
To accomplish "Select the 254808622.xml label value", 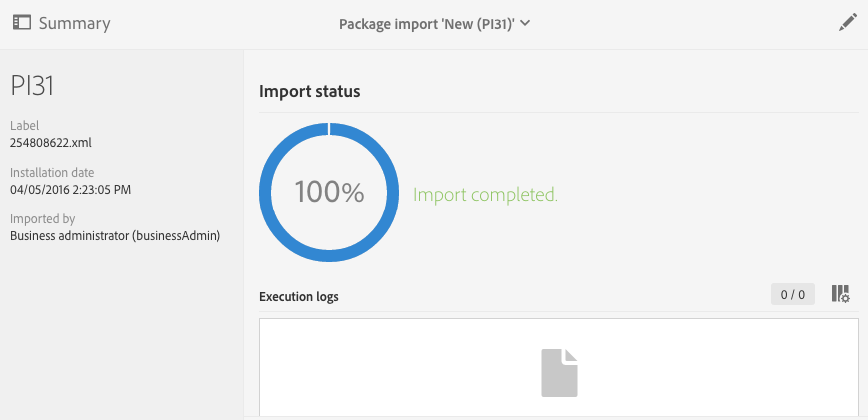I will (51, 142).
